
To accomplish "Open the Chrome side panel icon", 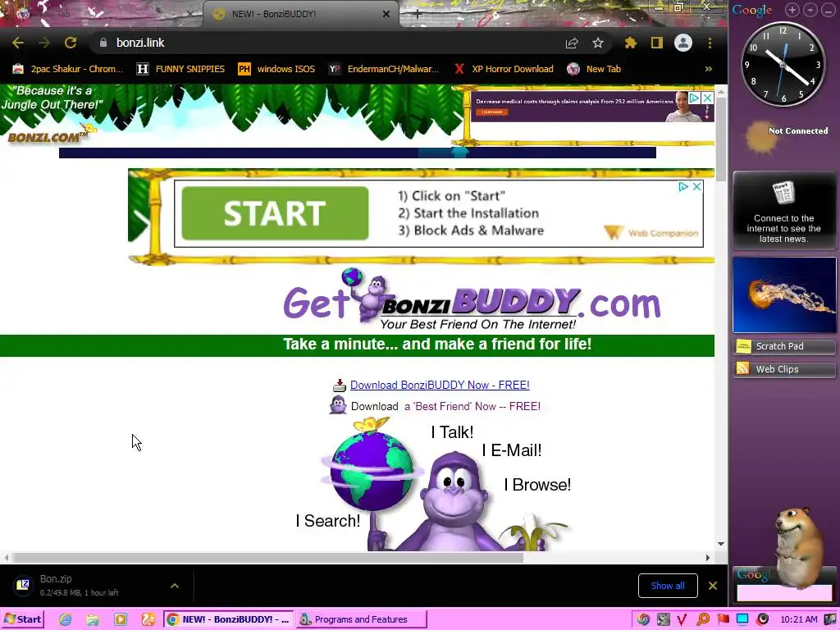I will click(x=657, y=43).
